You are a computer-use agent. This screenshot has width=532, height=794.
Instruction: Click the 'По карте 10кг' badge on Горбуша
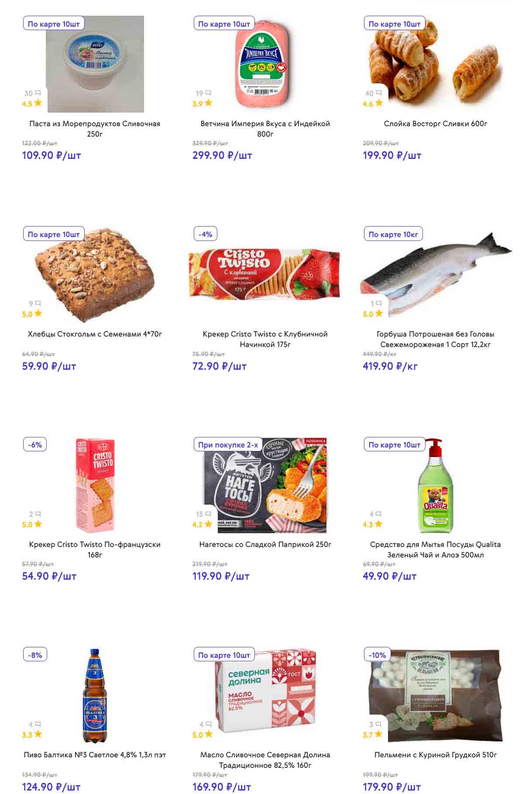click(x=393, y=234)
